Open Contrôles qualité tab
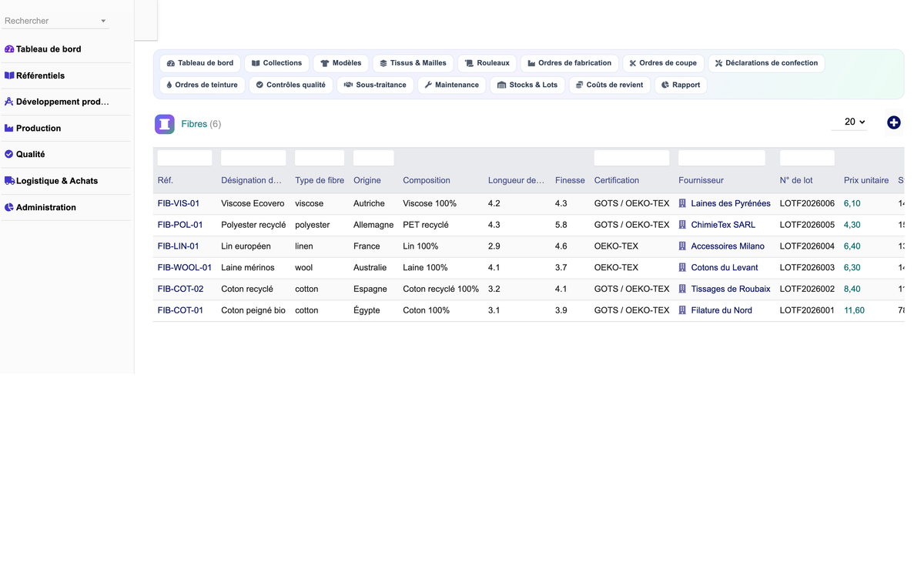Viewport: 924px width, 572px height. [x=290, y=85]
